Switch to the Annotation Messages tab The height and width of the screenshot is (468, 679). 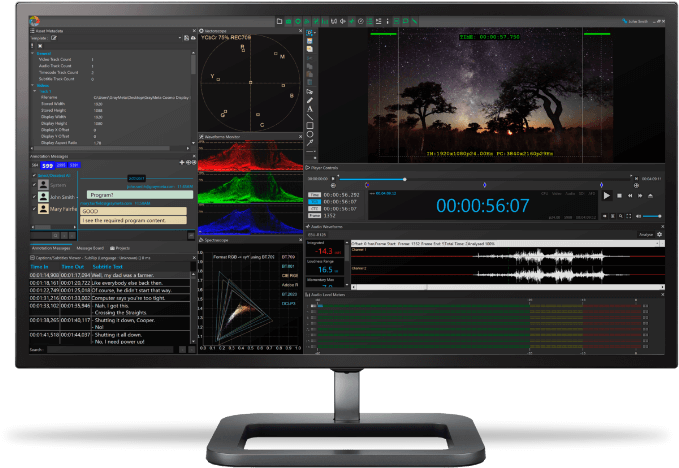(x=51, y=248)
